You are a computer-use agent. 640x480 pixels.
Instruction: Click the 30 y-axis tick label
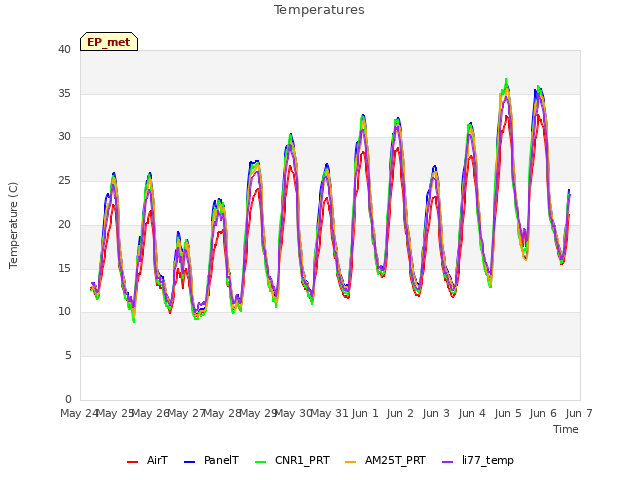[x=64, y=137]
